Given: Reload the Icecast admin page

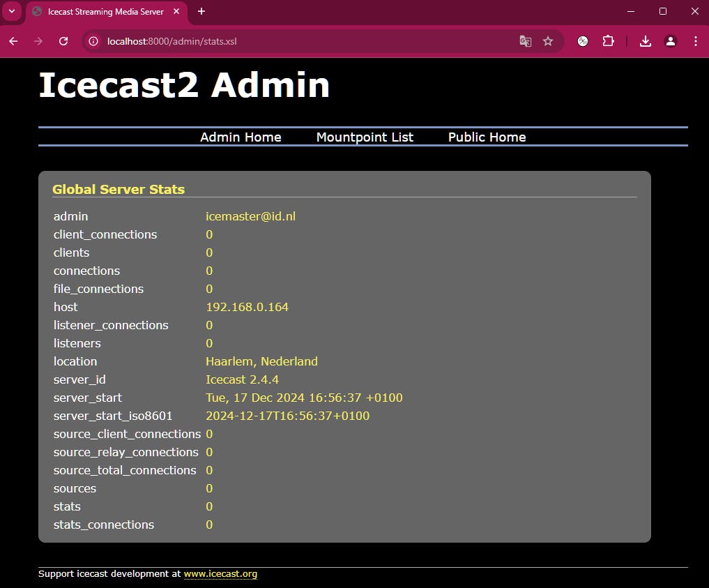Looking at the screenshot, I should [x=63, y=41].
